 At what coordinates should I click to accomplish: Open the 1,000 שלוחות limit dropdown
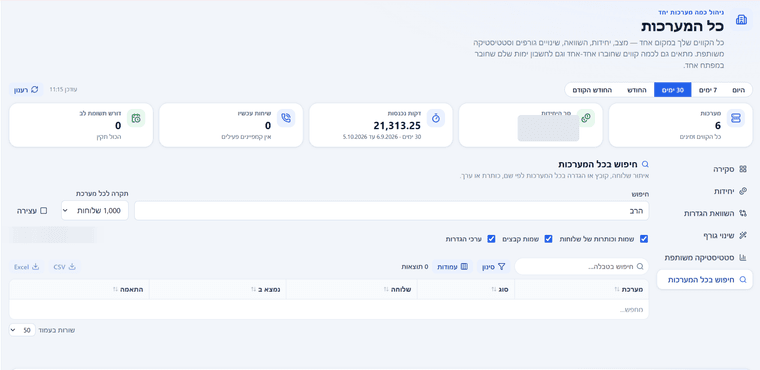click(95, 210)
